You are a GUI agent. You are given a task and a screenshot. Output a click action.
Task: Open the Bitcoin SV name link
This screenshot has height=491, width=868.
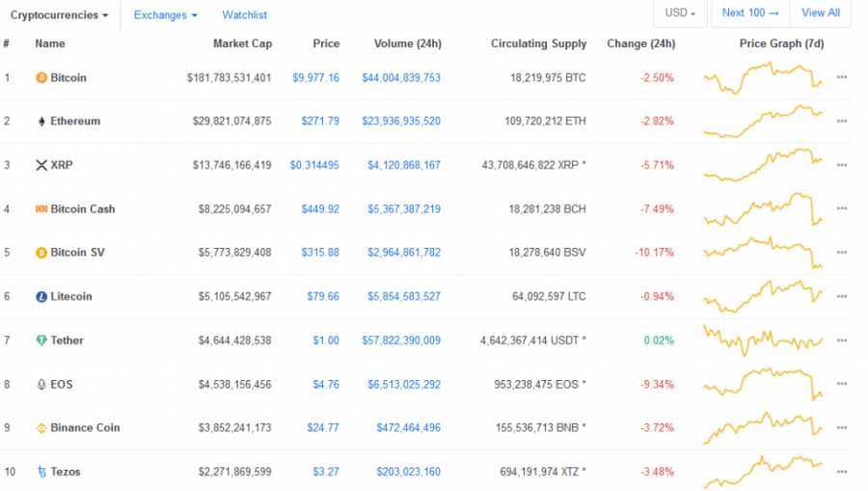77,253
